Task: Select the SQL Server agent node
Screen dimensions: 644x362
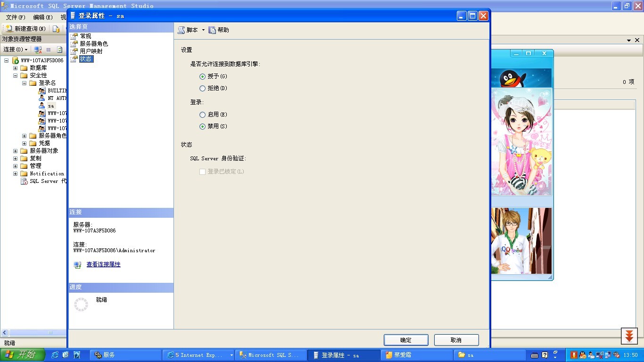Action: tap(48, 181)
